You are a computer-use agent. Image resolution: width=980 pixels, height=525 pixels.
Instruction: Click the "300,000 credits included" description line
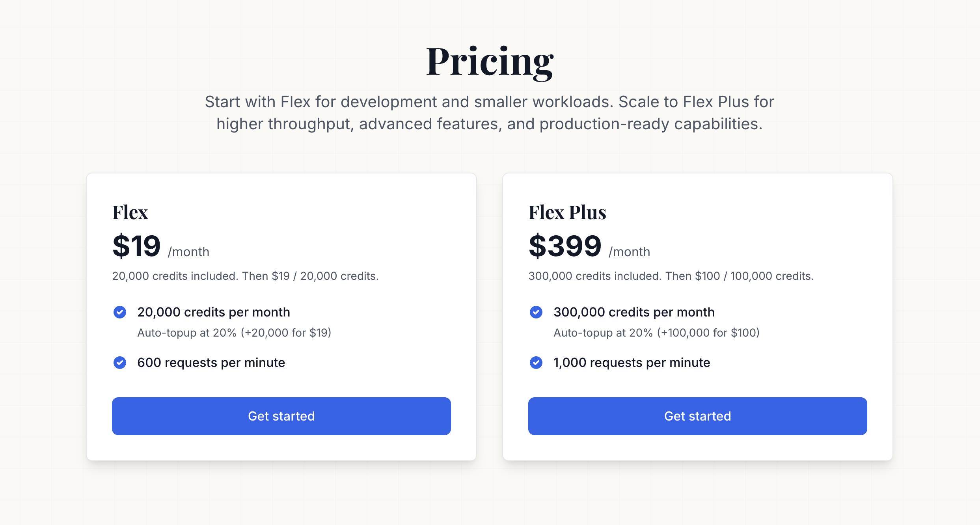click(671, 276)
